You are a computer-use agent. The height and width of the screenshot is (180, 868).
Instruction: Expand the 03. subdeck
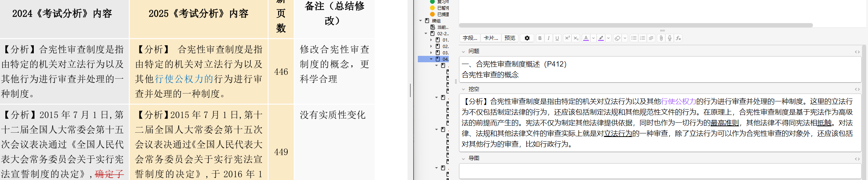click(x=431, y=53)
